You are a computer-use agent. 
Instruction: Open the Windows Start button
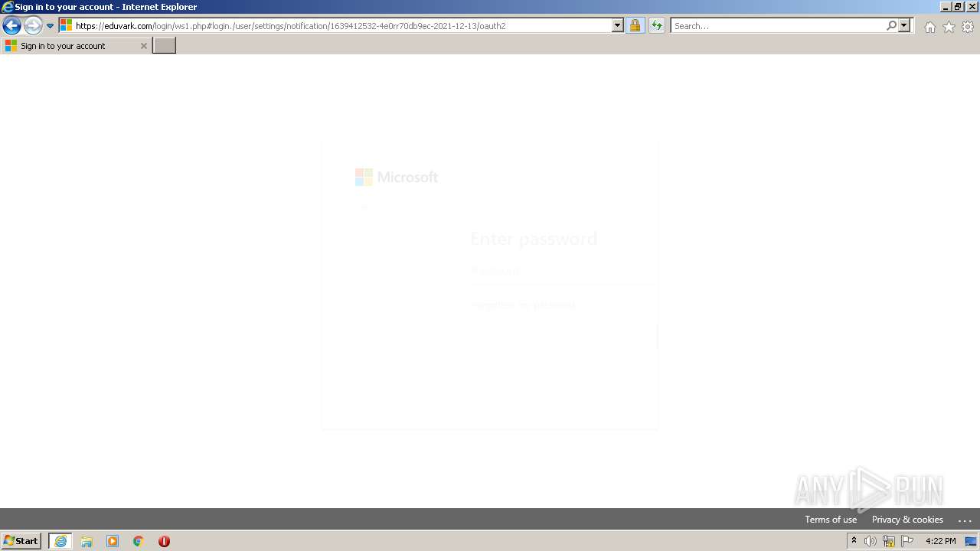pyautogui.click(x=21, y=541)
